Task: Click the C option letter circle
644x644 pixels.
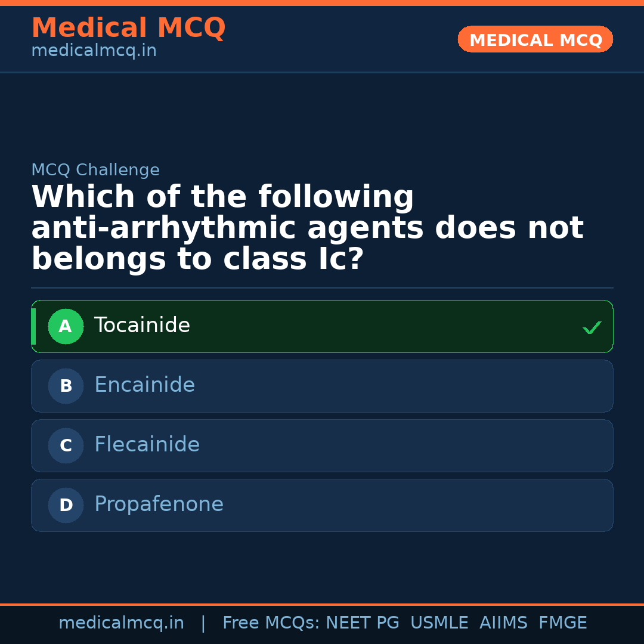Action: tap(66, 446)
